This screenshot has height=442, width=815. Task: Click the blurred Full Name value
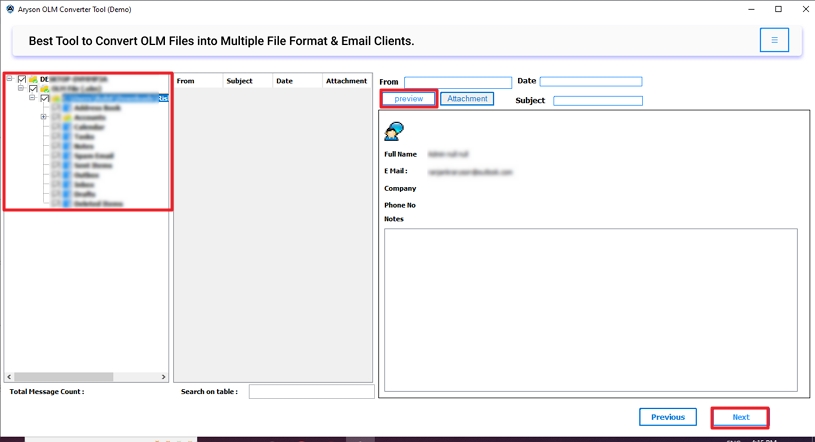(448, 154)
